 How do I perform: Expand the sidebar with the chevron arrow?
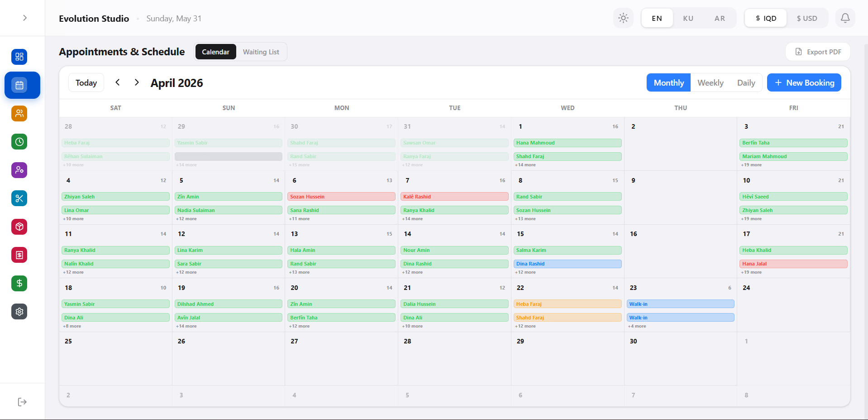point(25,18)
